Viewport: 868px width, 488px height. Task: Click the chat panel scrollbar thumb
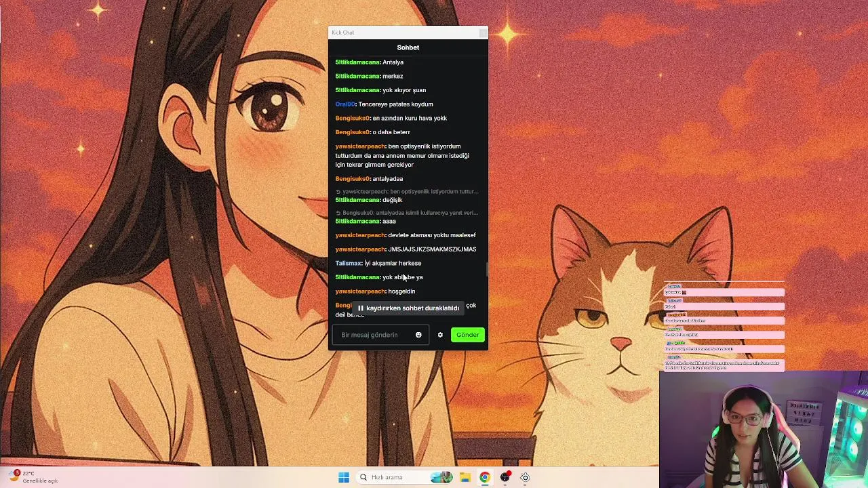pos(487,270)
